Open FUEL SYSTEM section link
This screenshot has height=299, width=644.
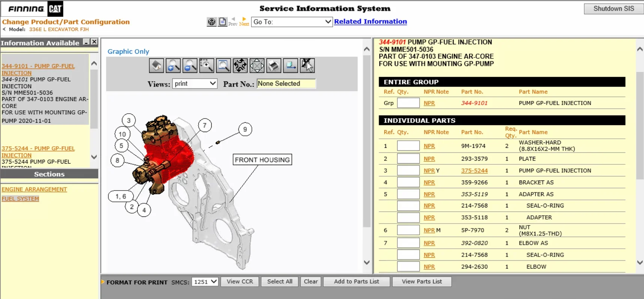tap(20, 199)
